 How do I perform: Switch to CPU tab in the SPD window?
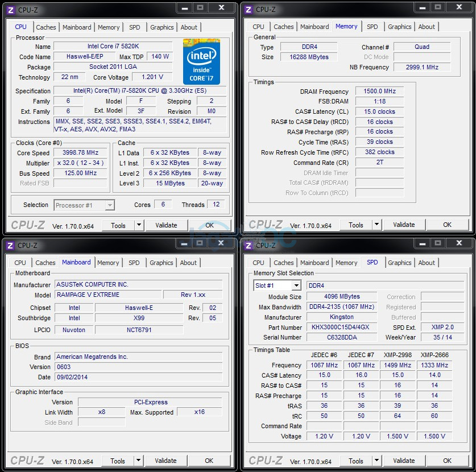click(x=258, y=263)
